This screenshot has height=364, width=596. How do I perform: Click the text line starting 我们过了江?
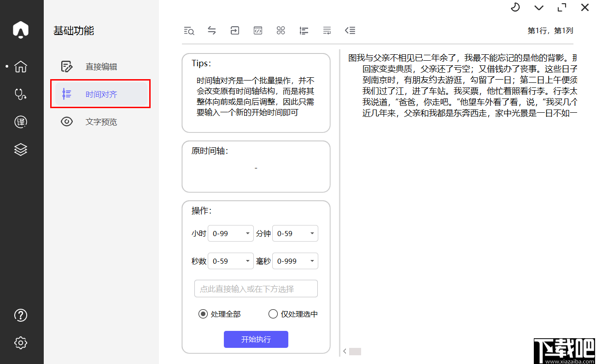[x=469, y=91]
